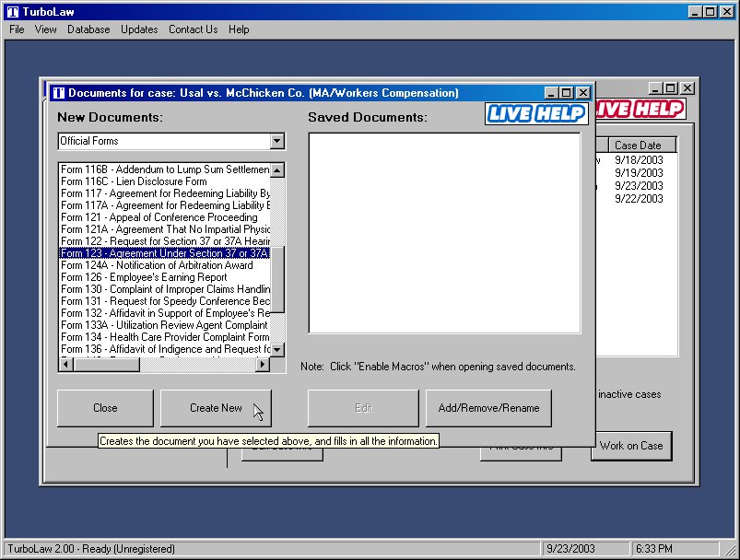Close the background case list window
This screenshot has width=740, height=560.
pyautogui.click(x=687, y=88)
